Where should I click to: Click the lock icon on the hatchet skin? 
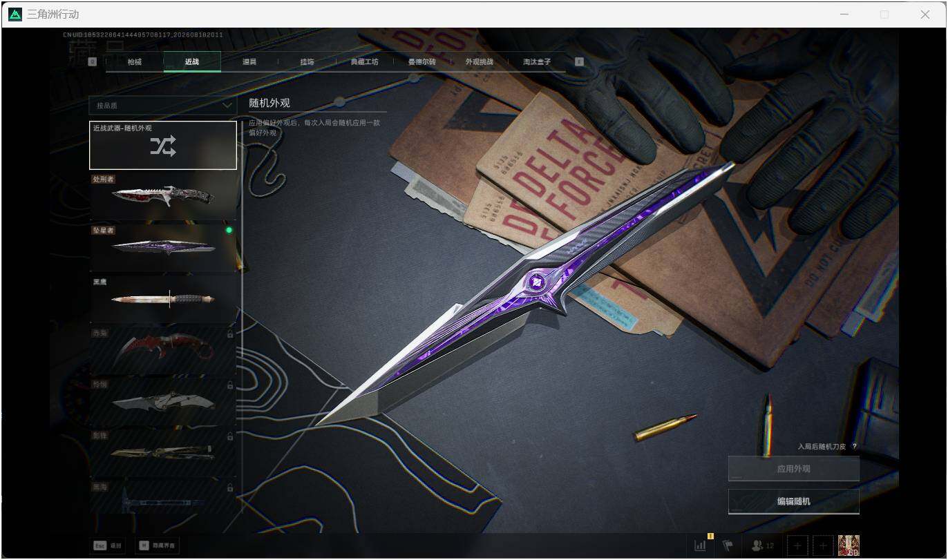230,487
